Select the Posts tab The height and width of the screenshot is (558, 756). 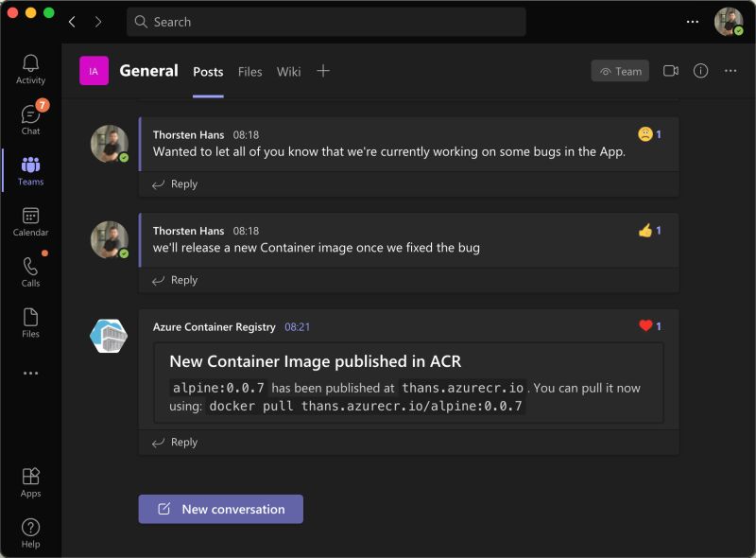pyautogui.click(x=208, y=71)
